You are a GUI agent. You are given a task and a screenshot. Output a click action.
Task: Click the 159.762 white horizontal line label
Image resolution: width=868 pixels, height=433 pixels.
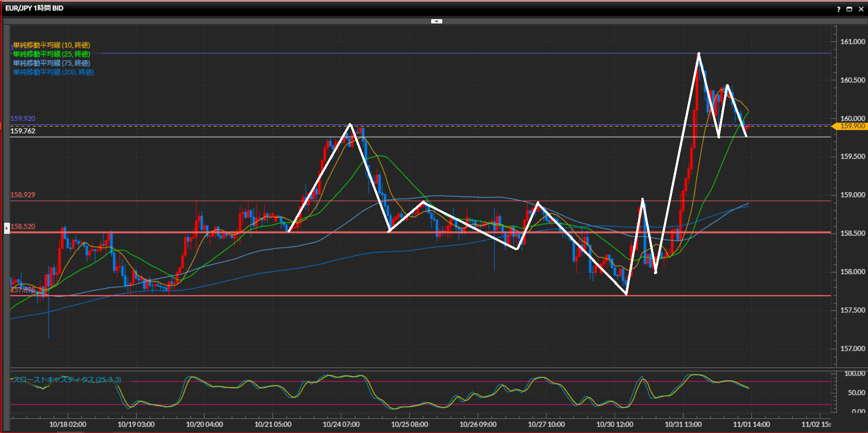(x=23, y=131)
